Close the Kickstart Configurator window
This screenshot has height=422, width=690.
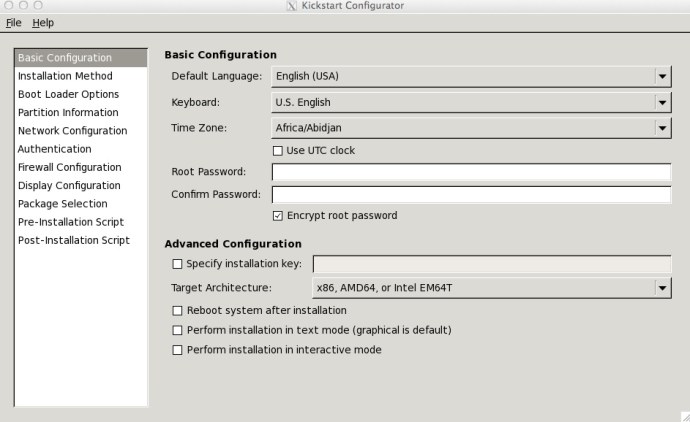8,5
